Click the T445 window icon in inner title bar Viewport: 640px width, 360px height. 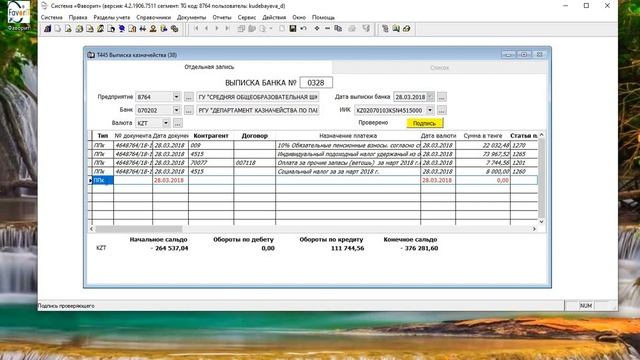91,55
